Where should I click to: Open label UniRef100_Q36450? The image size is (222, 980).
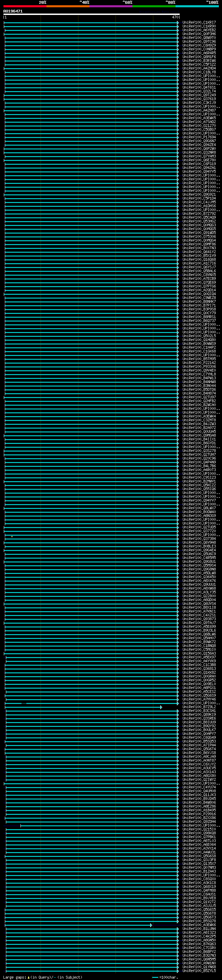point(199,577)
